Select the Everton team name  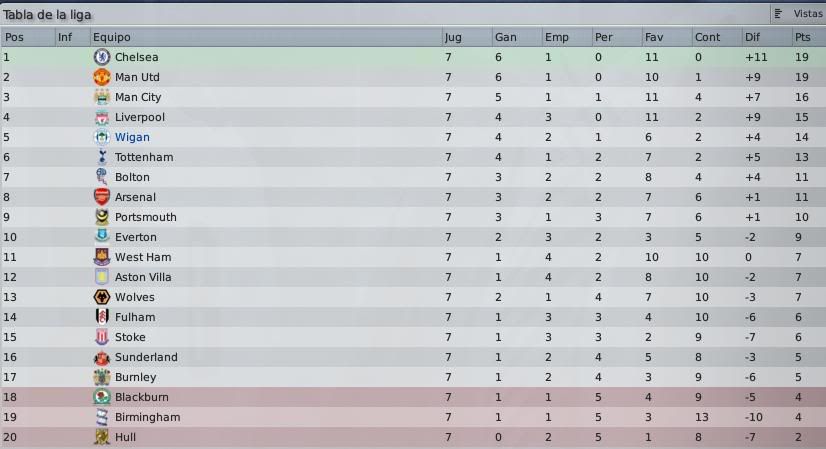pos(136,237)
